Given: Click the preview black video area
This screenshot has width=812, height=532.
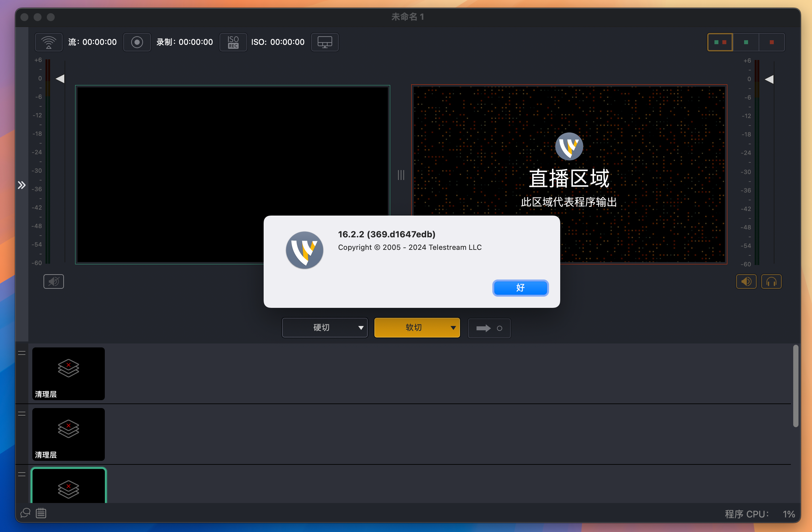Looking at the screenshot, I should [x=233, y=175].
